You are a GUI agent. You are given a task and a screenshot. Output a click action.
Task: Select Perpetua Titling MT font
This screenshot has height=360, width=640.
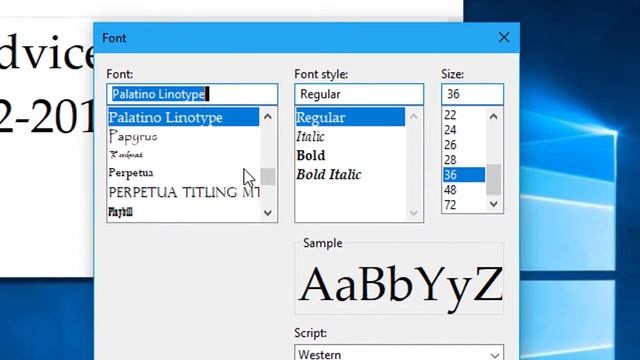[x=183, y=192]
